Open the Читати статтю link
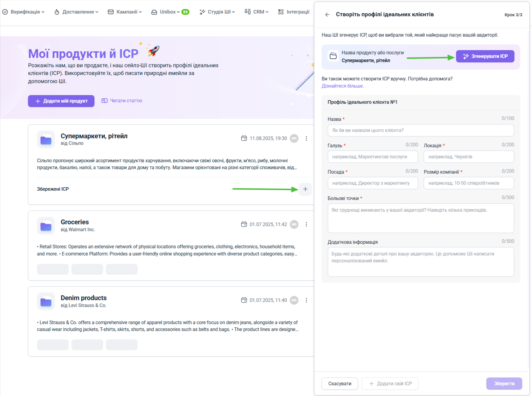 (126, 101)
